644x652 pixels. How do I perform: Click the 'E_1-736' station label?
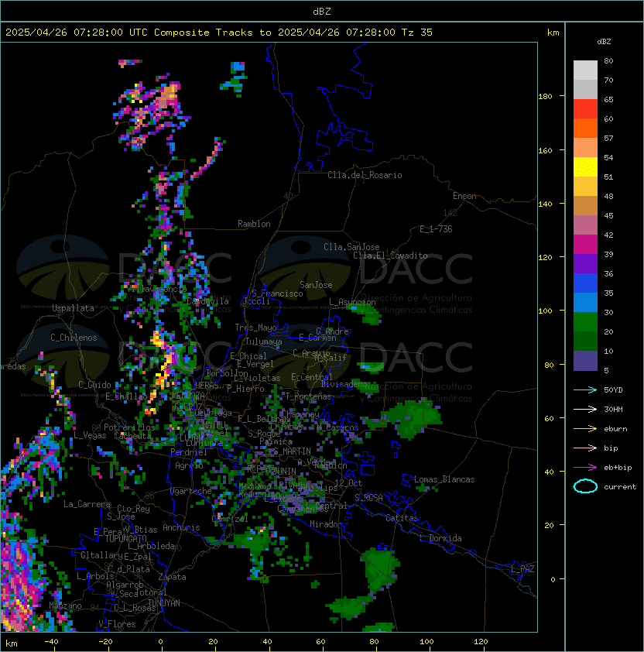point(436,229)
